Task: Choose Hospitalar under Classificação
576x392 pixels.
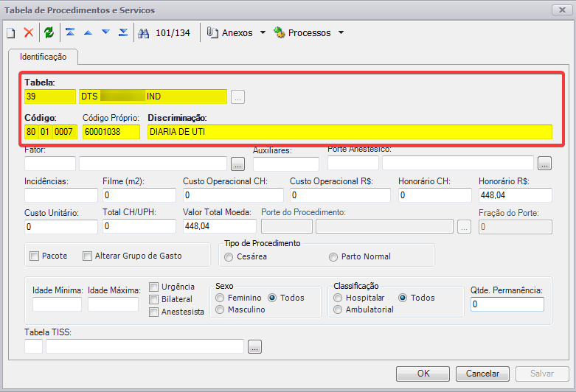Action: tap(338, 298)
